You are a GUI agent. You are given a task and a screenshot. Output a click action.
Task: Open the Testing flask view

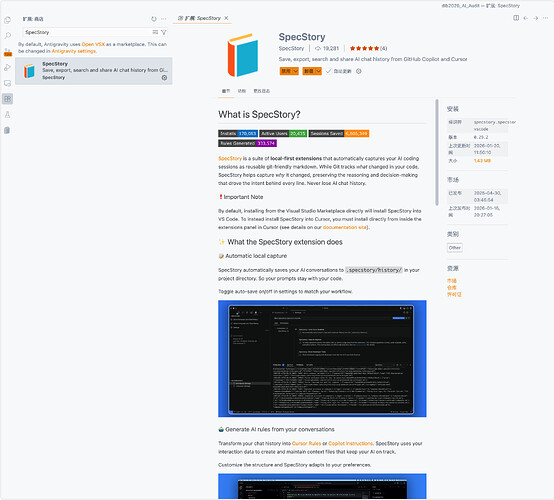[x=7, y=114]
